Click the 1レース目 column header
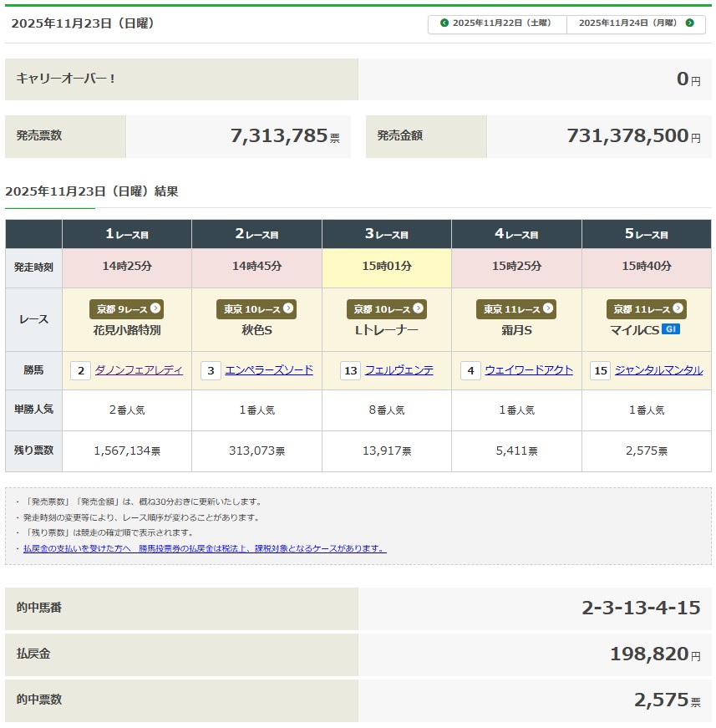Screen dimensions: 716x728 click(x=127, y=234)
